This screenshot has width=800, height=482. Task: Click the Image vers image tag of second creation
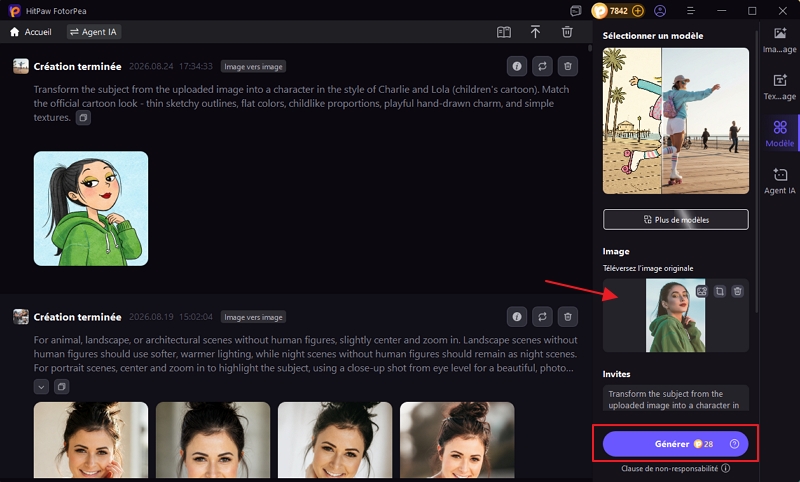click(x=253, y=317)
